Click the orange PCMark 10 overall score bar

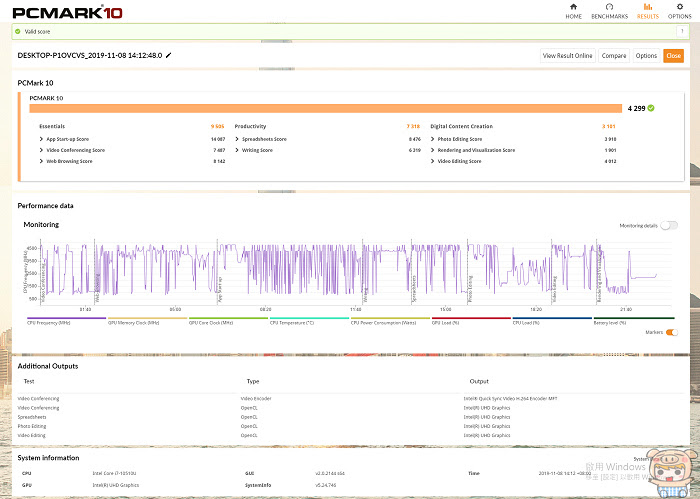pos(325,108)
